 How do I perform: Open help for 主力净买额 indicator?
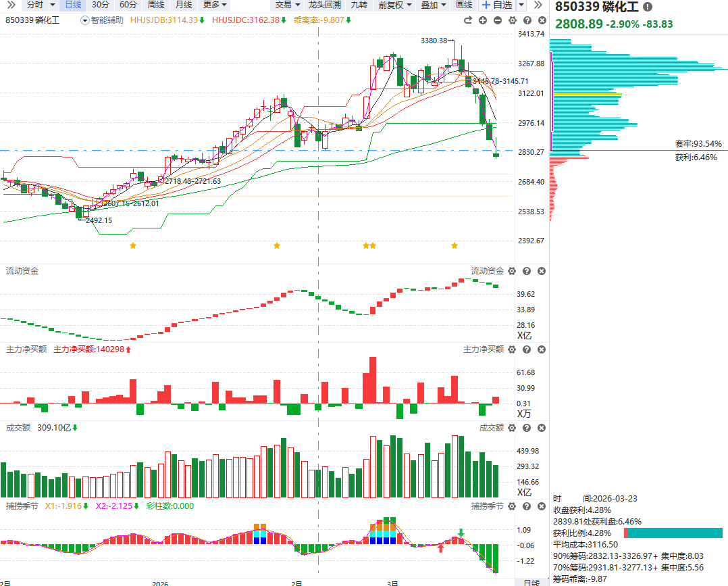(x=527, y=349)
